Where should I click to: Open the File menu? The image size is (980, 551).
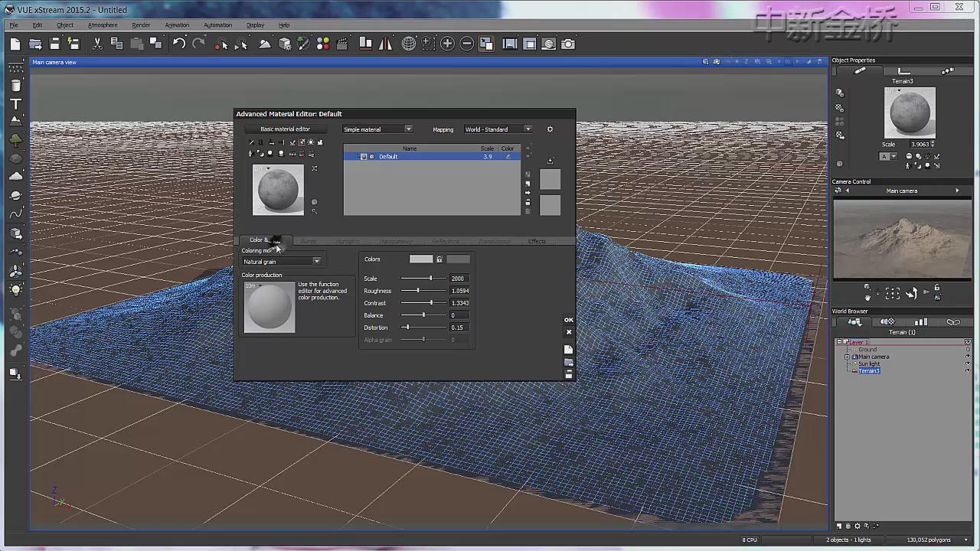[14, 25]
